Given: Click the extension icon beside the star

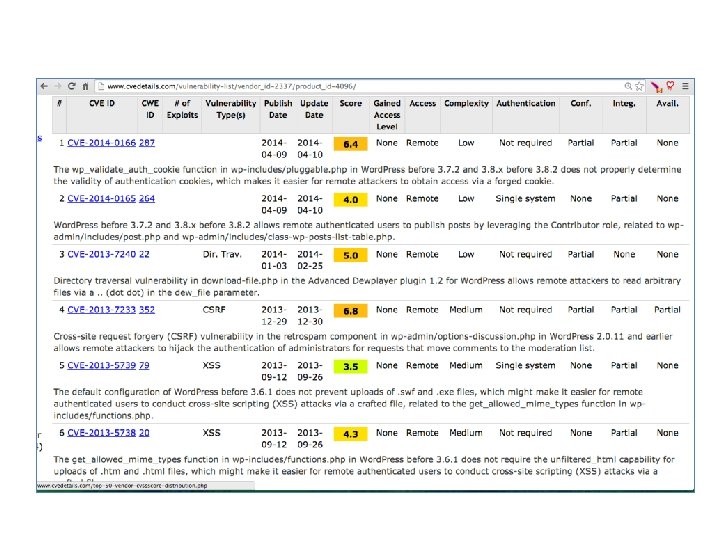Looking at the screenshot, I should coord(656,86).
